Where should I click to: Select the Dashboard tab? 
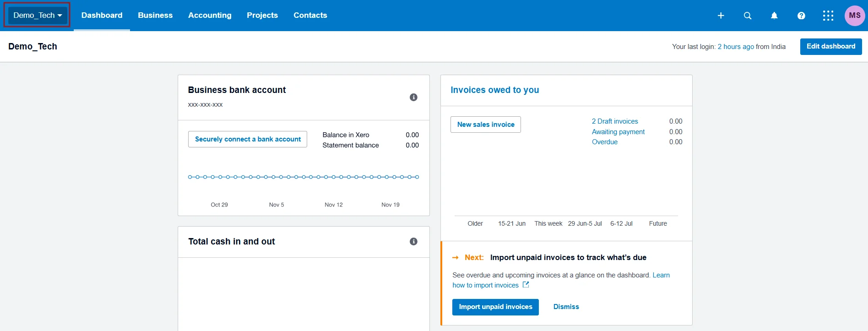102,15
